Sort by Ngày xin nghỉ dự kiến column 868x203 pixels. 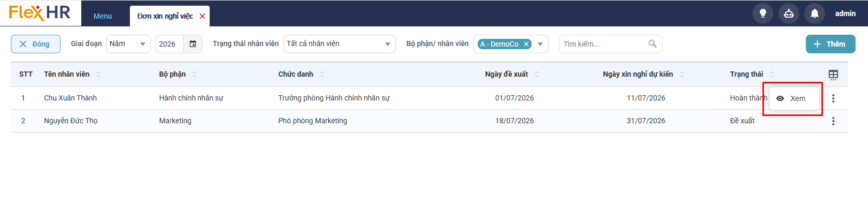[x=682, y=74]
